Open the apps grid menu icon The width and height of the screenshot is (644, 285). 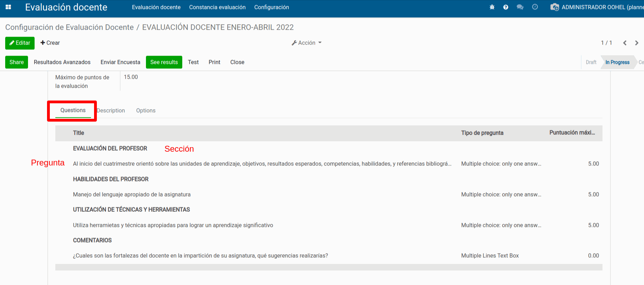point(8,7)
